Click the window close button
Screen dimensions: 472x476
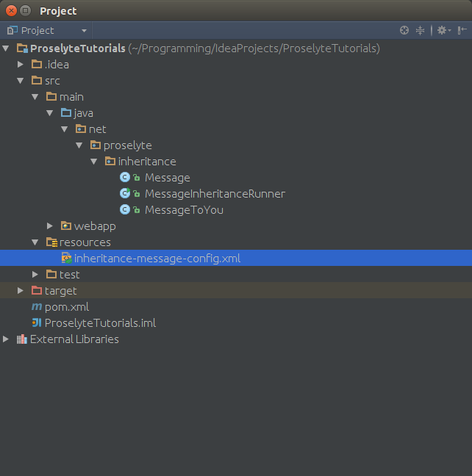tap(10, 11)
